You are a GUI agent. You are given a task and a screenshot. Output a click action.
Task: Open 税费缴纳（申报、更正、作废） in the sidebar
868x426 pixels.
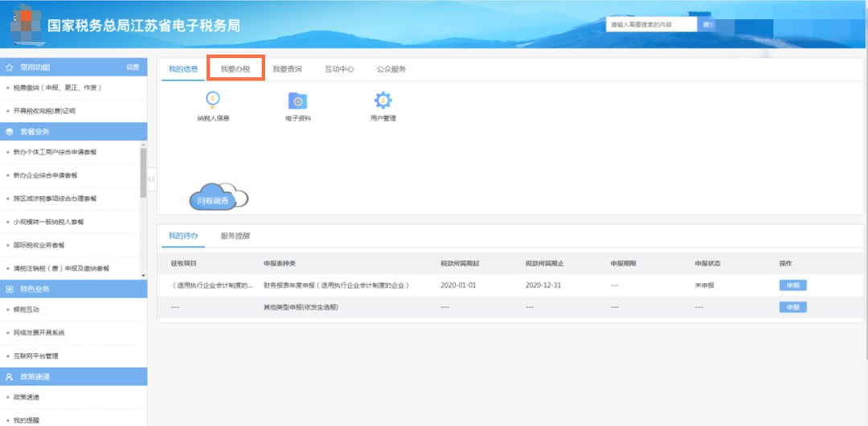pyautogui.click(x=57, y=88)
